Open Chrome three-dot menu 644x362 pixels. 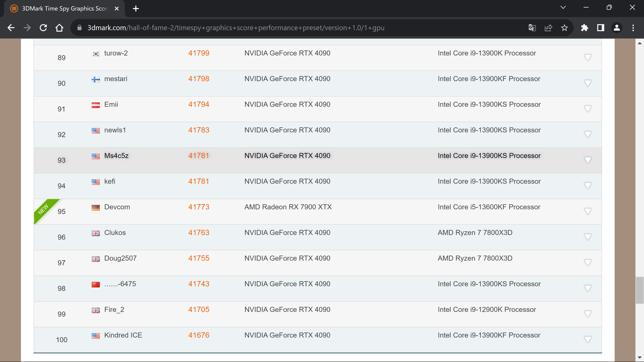click(x=633, y=28)
